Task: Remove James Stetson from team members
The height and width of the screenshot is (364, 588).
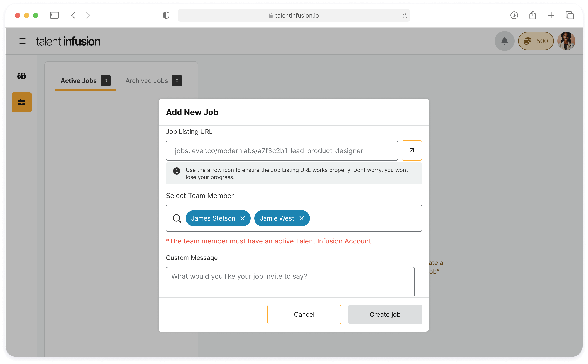Action: point(242,218)
